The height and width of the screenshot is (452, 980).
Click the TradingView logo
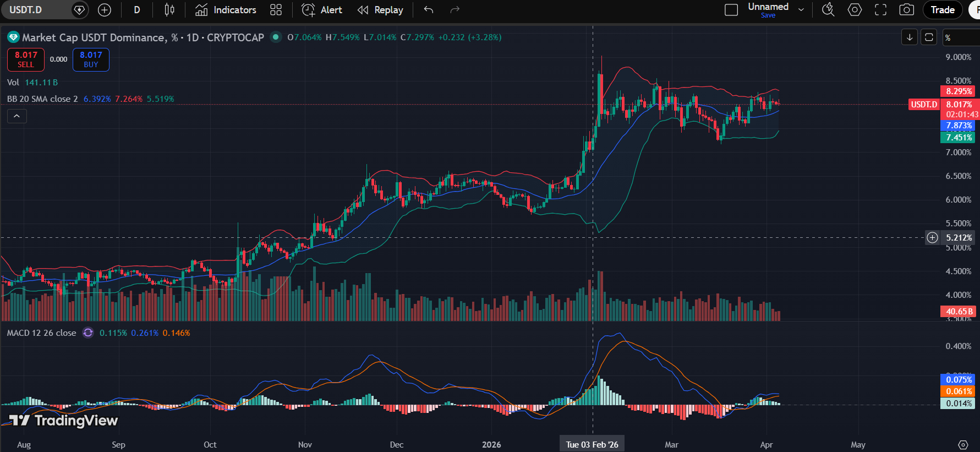(64, 421)
